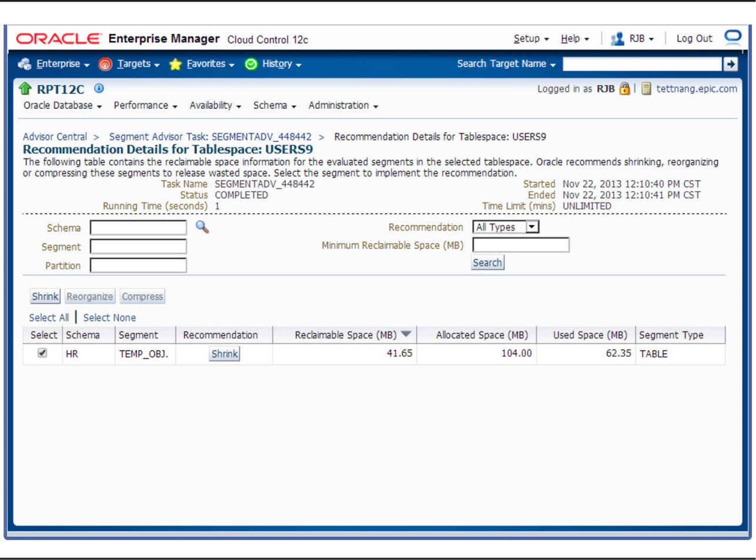
Task: Open RPT12C target information icon
Action: 99,88
